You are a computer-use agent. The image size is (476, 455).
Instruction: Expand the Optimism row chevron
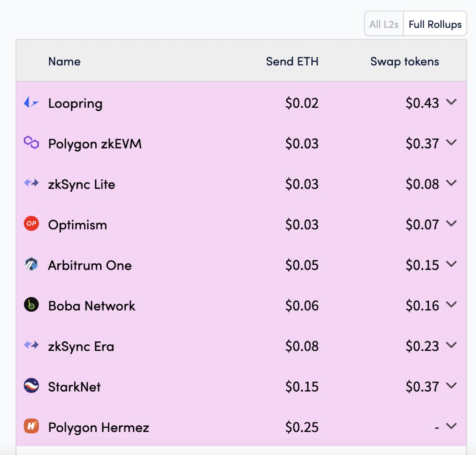(x=451, y=223)
